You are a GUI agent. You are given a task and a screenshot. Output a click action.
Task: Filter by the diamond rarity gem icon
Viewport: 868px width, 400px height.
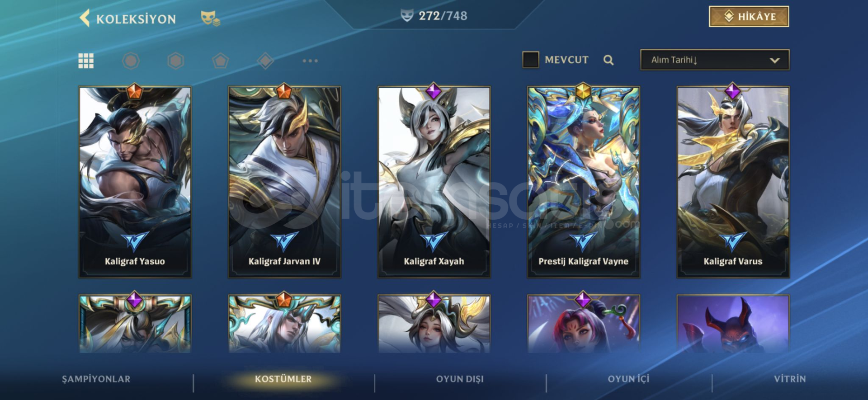(x=265, y=61)
